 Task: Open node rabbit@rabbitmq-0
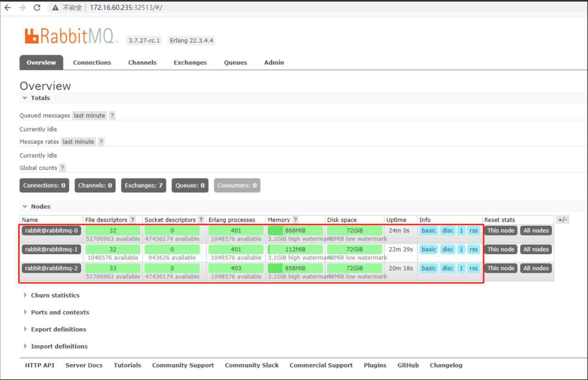(x=51, y=230)
